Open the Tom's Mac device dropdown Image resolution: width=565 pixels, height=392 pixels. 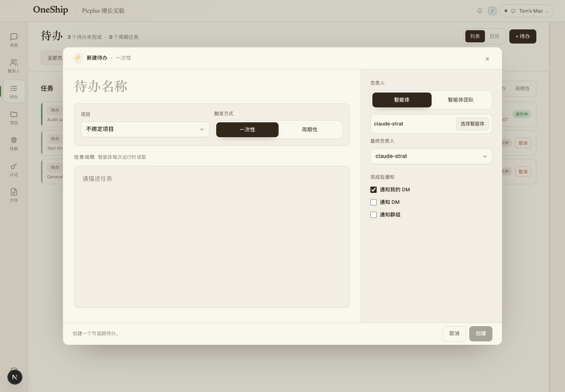[x=527, y=11]
